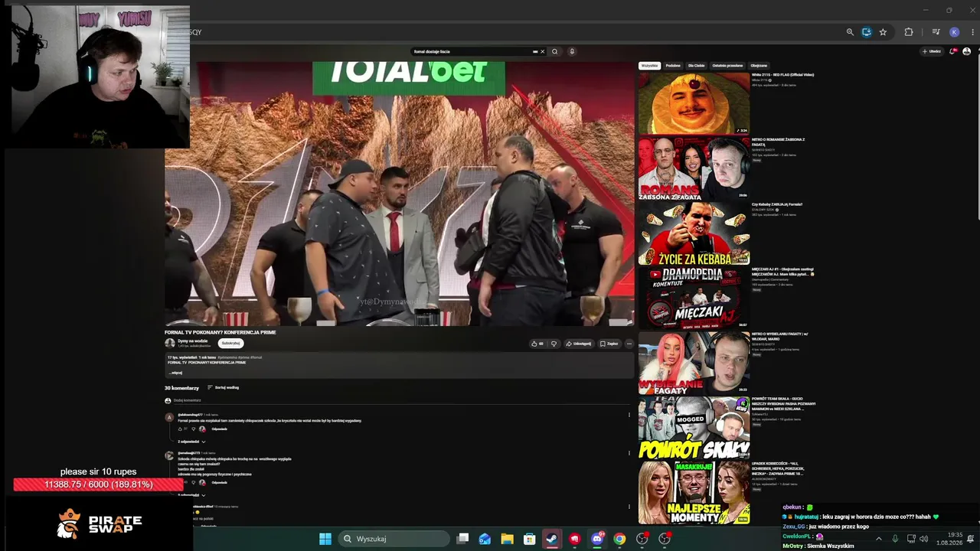Select the 'Dla Ciebie' filter chip
The width and height of the screenshot is (980, 551).
(x=696, y=66)
